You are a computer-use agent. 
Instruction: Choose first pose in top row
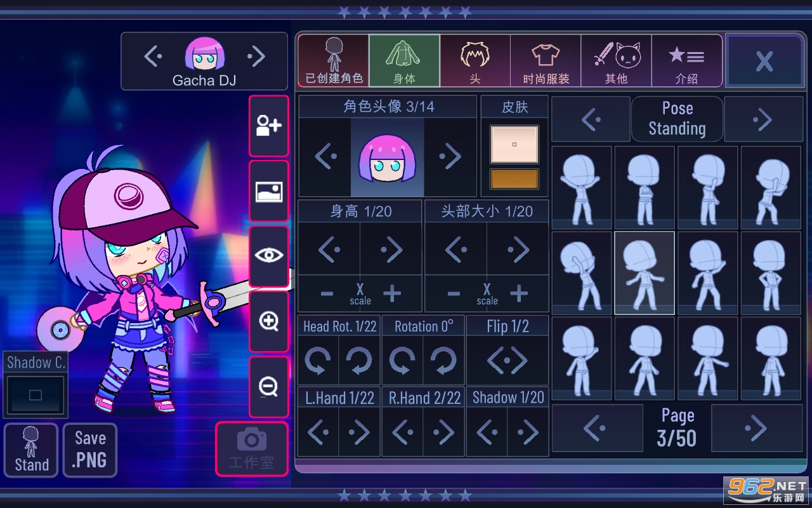[582, 187]
